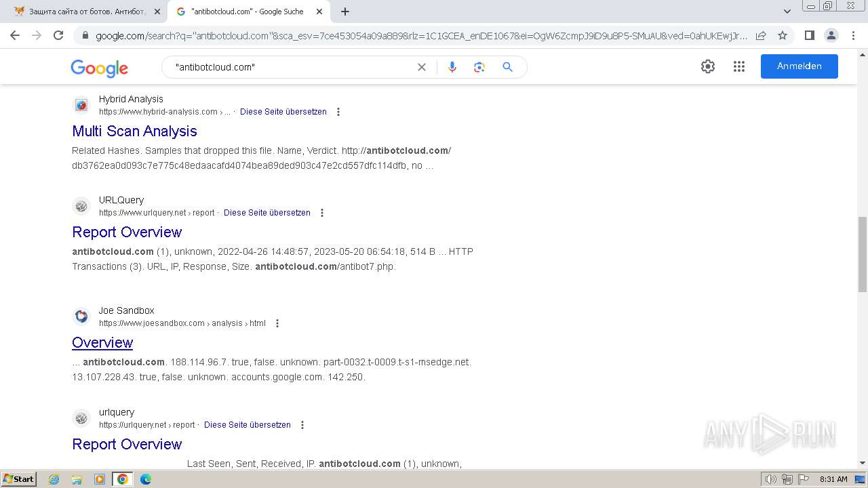Search by image with Google Lens
The image size is (868, 488).
point(479,67)
